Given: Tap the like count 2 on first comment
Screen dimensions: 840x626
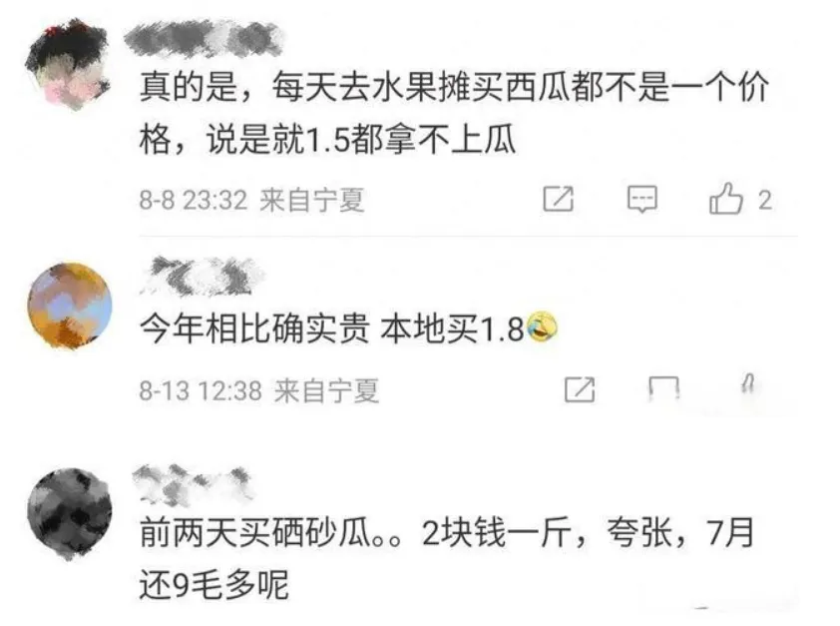Looking at the screenshot, I should click(765, 201).
